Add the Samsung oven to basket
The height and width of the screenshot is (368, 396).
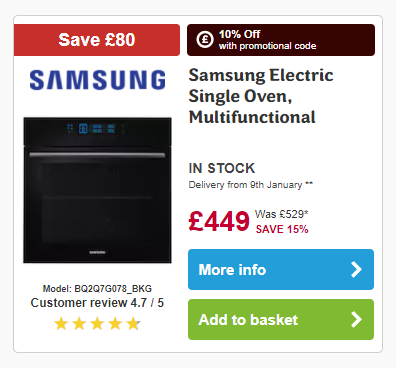281,319
